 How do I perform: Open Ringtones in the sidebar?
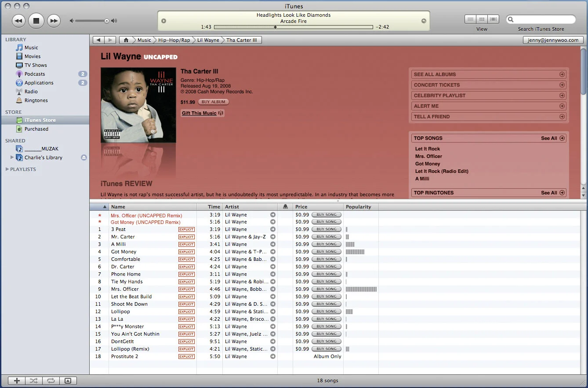[36, 100]
